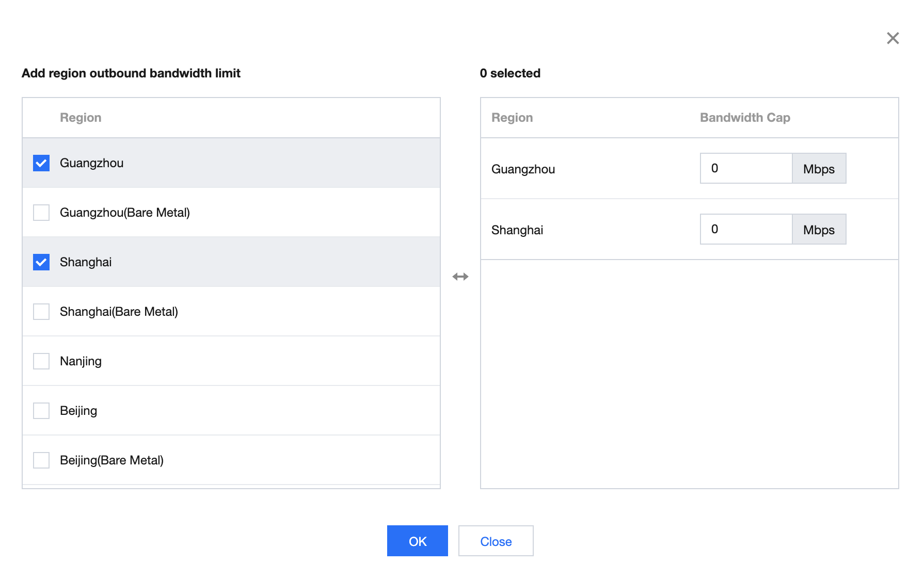
Task: Check the Nanjing region checkbox
Action: tap(41, 361)
